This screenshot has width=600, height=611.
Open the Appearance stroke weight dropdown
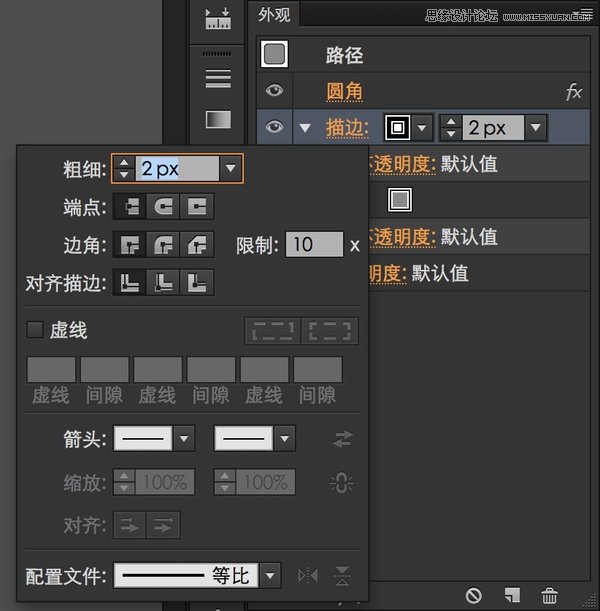pyautogui.click(x=536, y=127)
